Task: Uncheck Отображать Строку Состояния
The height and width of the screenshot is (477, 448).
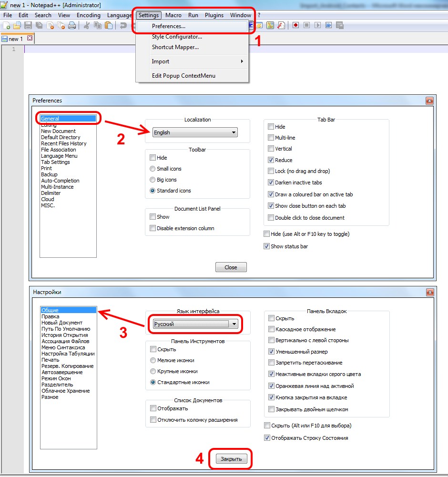Action: pos(267,438)
